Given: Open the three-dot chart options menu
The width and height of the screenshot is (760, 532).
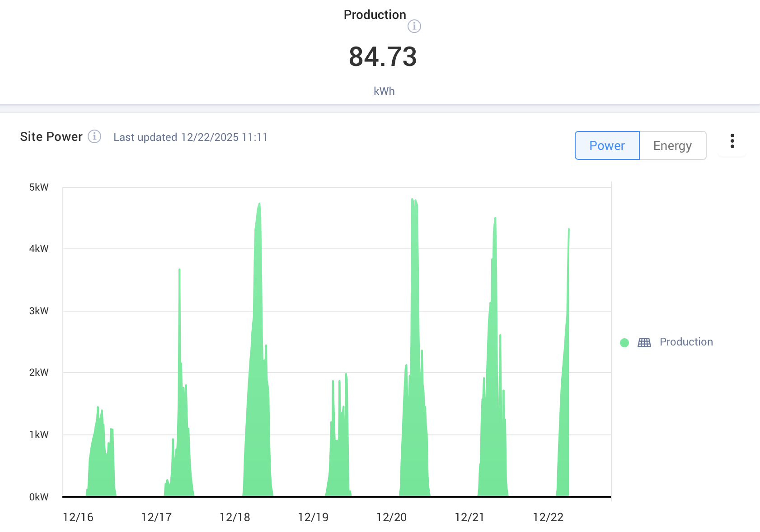Looking at the screenshot, I should point(732,141).
